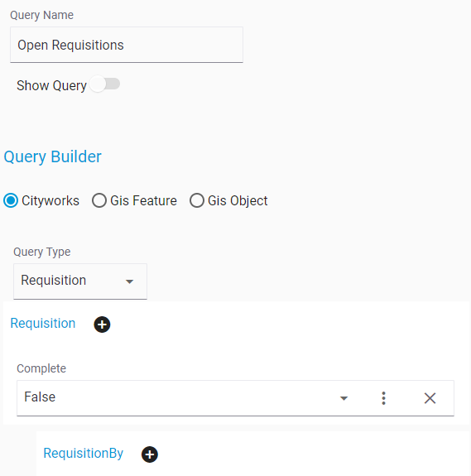Viewport: 471px width, 476px height.
Task: Choose the Gis Object radio option
Action: click(197, 200)
